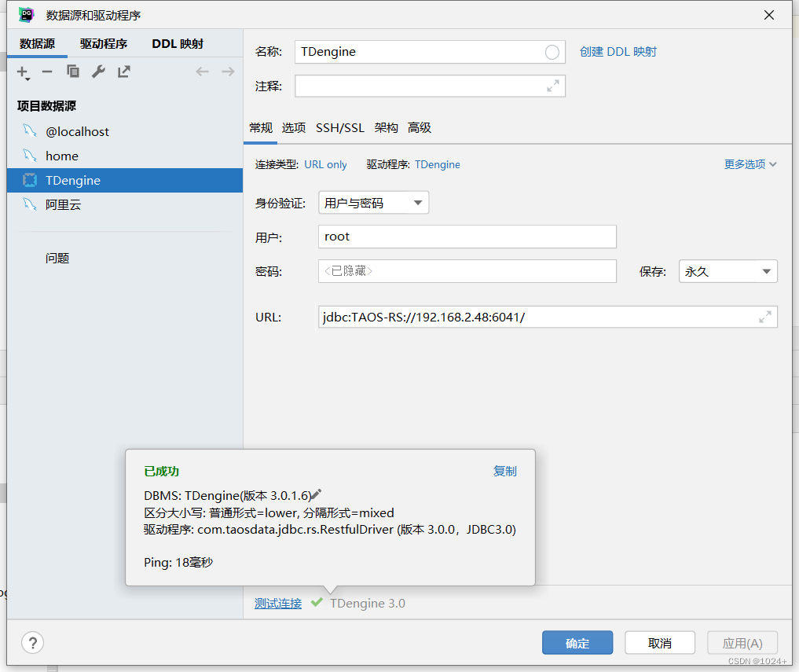Viewport: 799px width, 672px height.
Task: Click 应用(A) button
Action: pyautogui.click(x=742, y=643)
